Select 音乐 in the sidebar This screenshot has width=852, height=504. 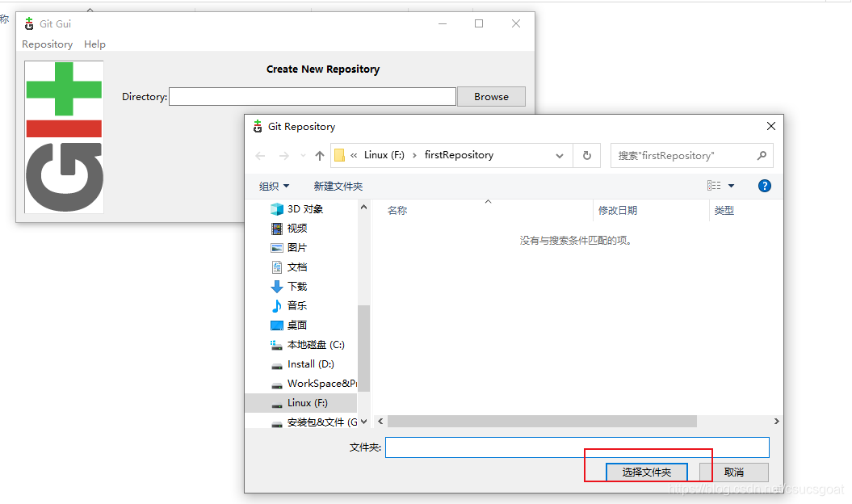click(x=297, y=306)
